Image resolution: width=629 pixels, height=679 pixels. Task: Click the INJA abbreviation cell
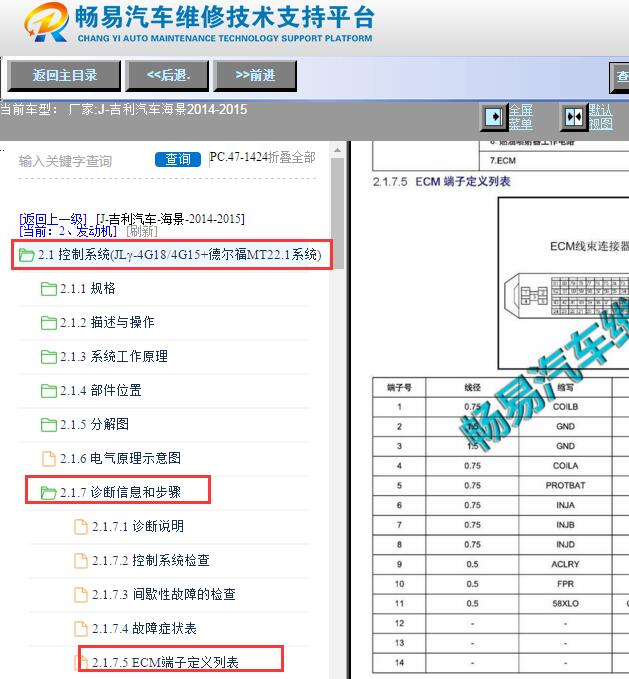point(565,505)
